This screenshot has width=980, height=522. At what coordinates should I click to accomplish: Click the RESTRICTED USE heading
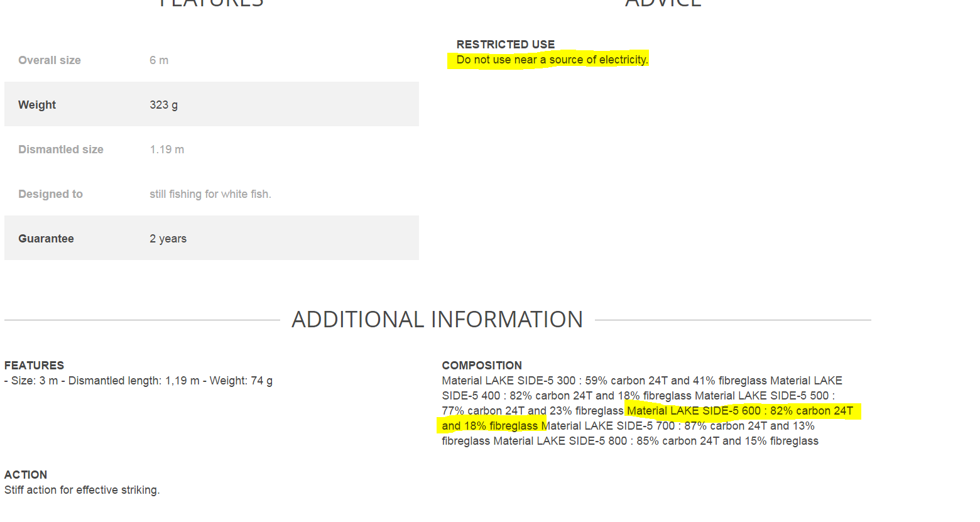(x=506, y=45)
